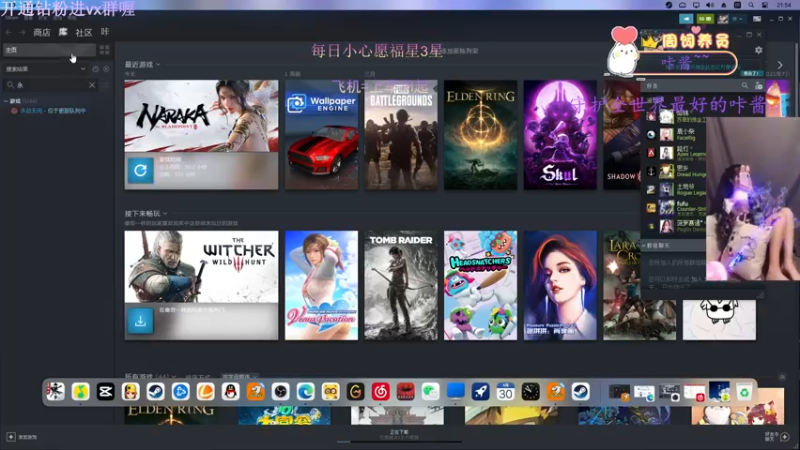The image size is (800, 450).
Task: Click into the library search field
Action: (x=48, y=85)
